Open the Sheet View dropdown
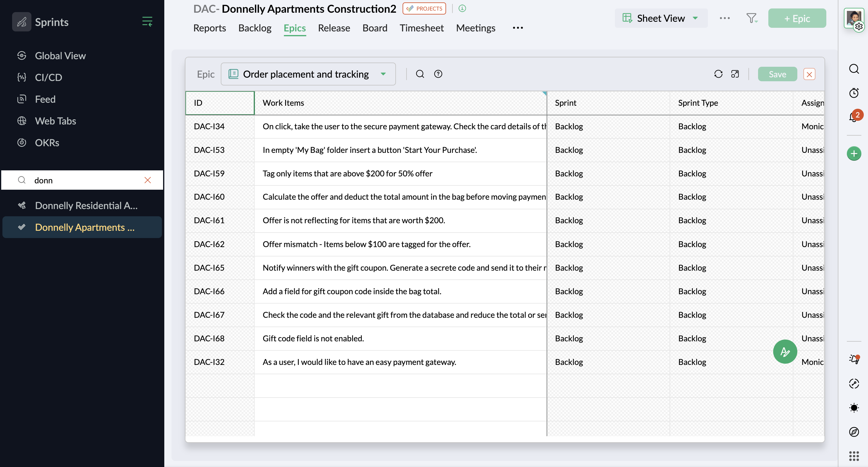This screenshot has height=467, width=868. pyautogui.click(x=661, y=18)
